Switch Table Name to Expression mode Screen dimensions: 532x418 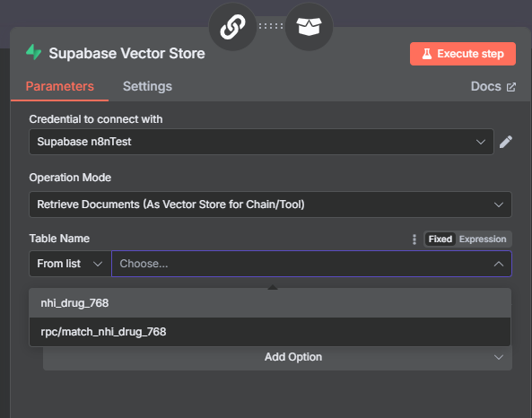(483, 239)
